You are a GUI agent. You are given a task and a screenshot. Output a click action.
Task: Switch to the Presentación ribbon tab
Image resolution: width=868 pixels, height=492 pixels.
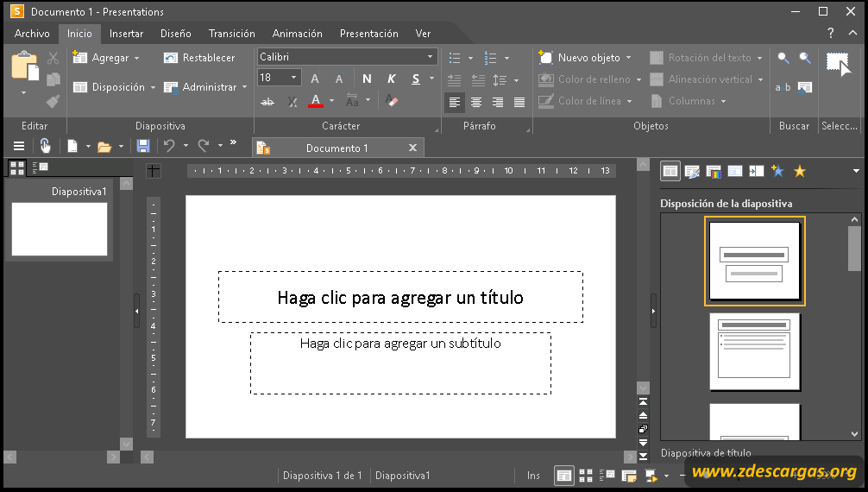(x=369, y=34)
